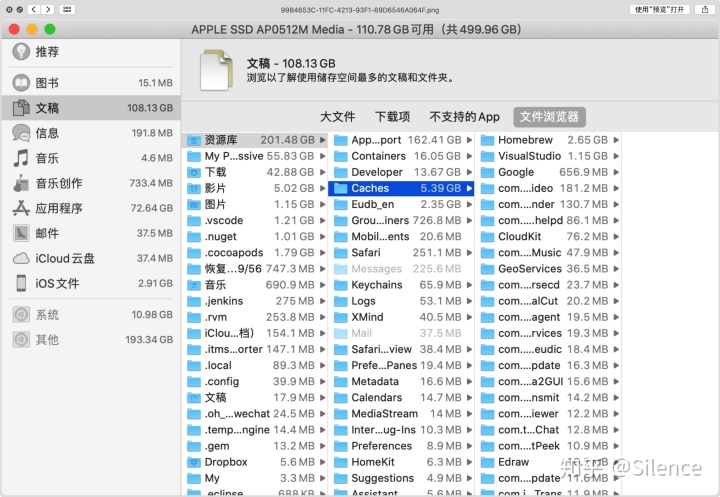Select the HomeKit folder row
Viewport: 720px width, 497px height.
point(401,462)
